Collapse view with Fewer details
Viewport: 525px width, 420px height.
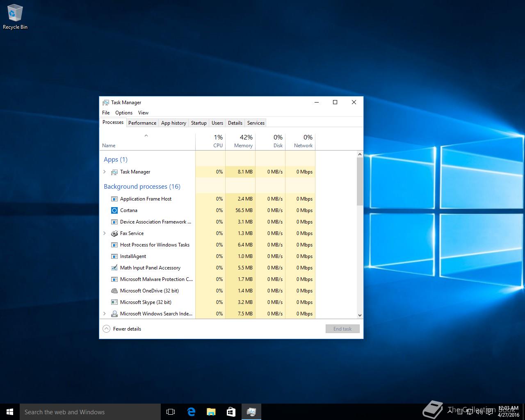tap(122, 329)
